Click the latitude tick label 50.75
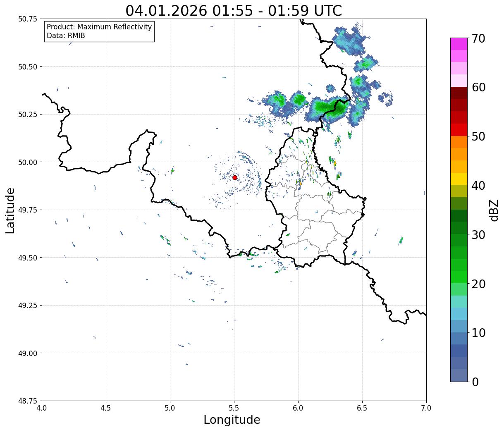Viewport: 504px width, 430px height. [x=27, y=19]
